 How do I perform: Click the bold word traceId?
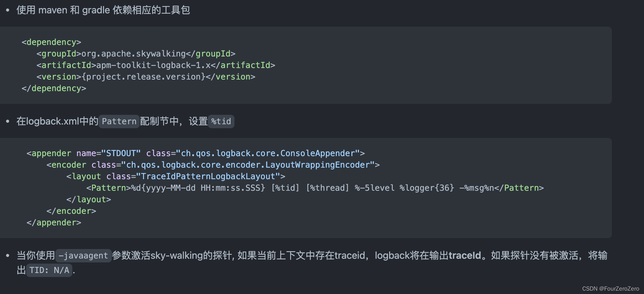tap(465, 255)
